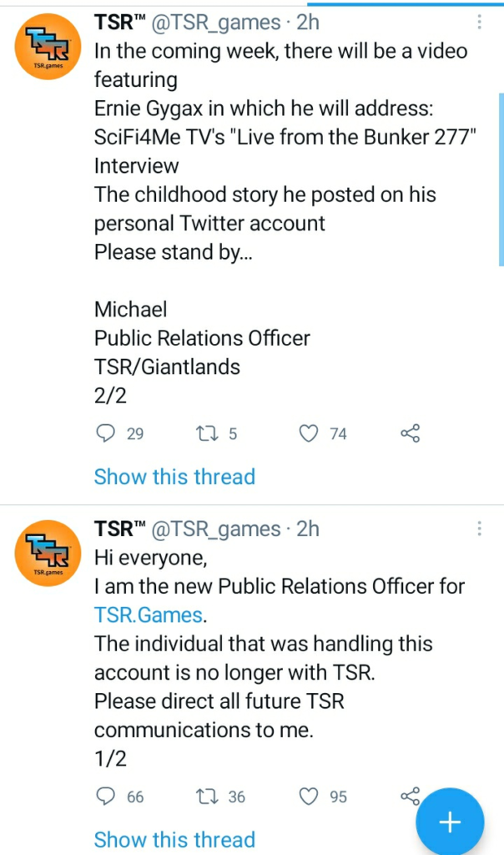Show the thread under the second tweet
The width and height of the screenshot is (504, 855).
[174, 840]
